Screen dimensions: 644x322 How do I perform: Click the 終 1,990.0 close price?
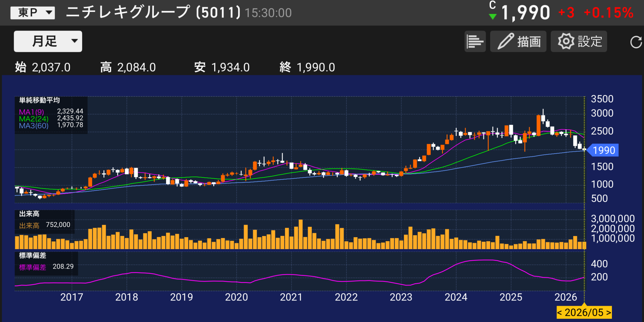click(307, 67)
